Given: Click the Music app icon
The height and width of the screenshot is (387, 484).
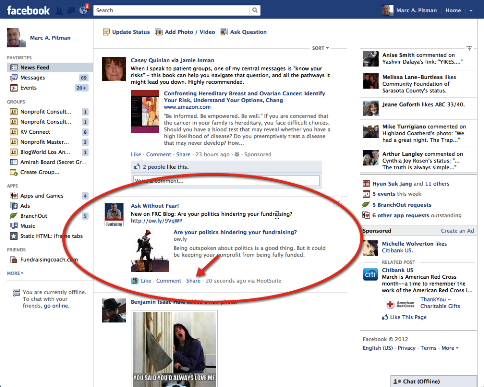Looking at the screenshot, I should tap(14, 226).
